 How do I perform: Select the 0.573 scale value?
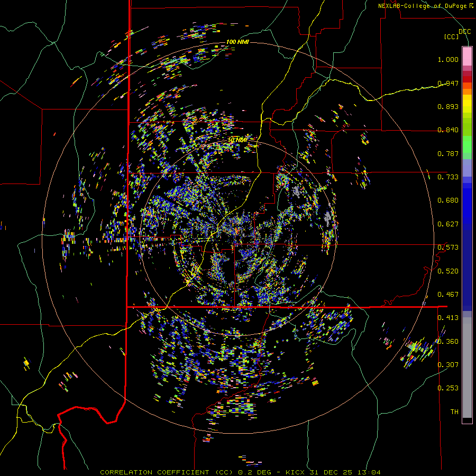point(448,248)
